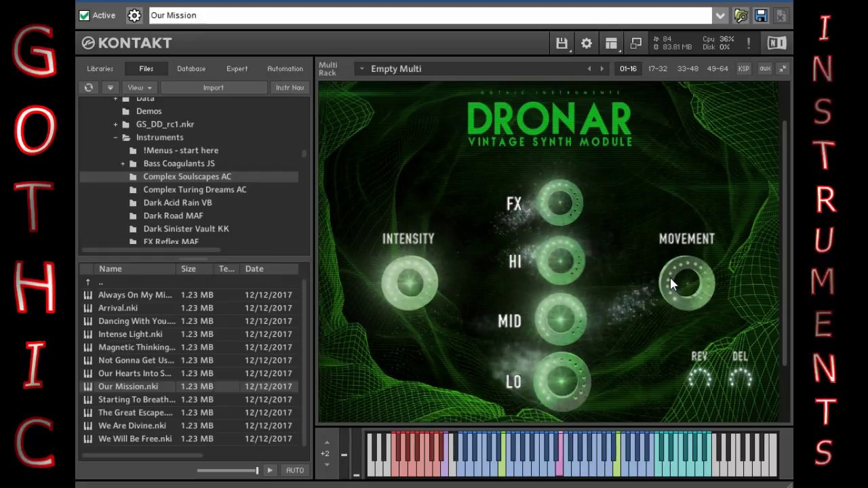The width and height of the screenshot is (868, 488).
Task: Click the green preset manager icon
Action: point(741,15)
